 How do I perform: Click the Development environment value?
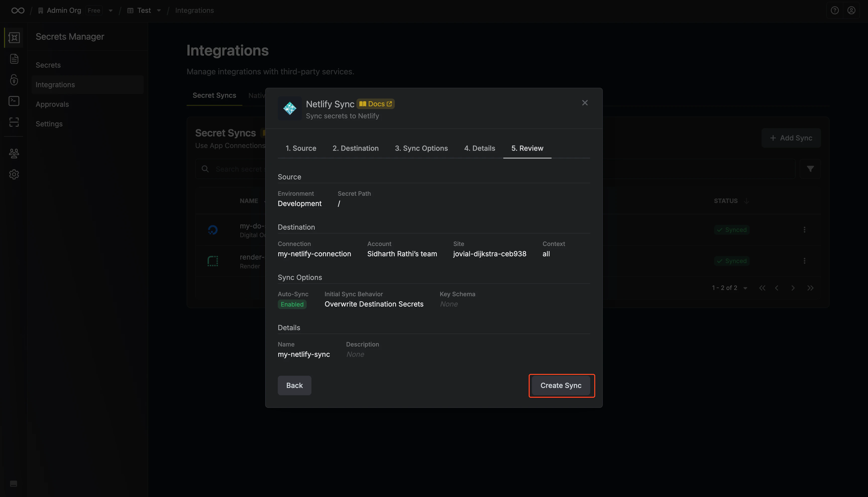tap(300, 204)
